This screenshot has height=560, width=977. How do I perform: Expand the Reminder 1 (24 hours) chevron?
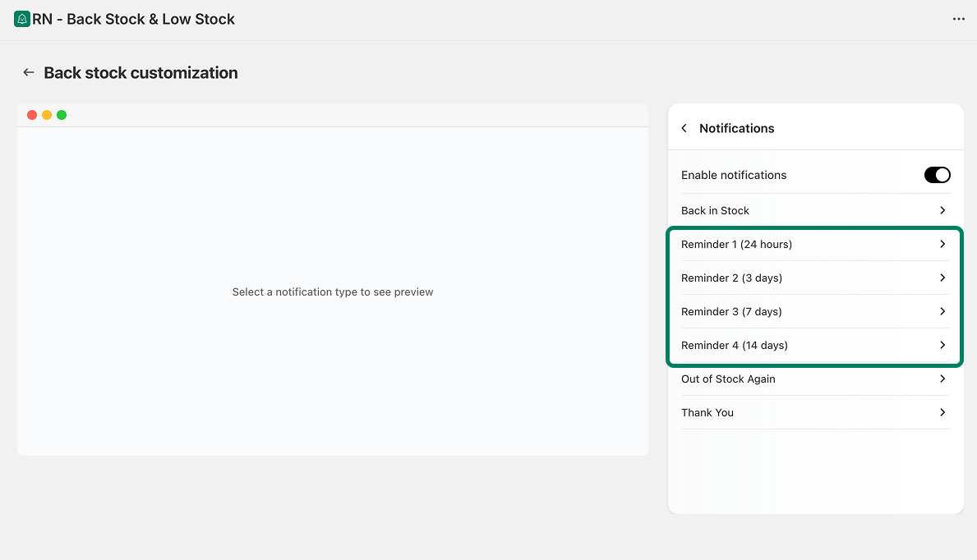(x=942, y=244)
